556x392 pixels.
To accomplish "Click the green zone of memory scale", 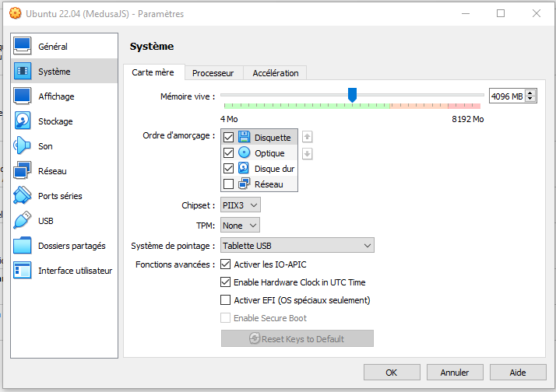I will [307, 106].
